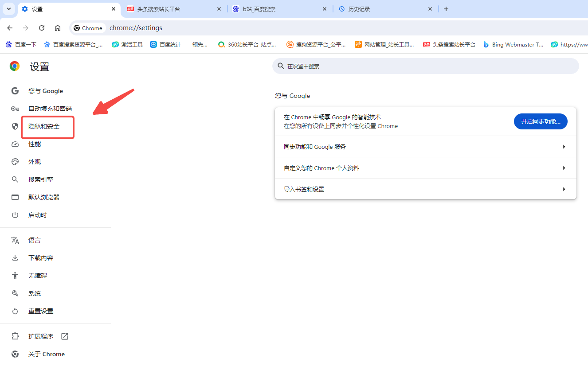Open 下载内容 settings
Image resolution: width=588 pixels, height=370 pixels.
pyautogui.click(x=41, y=258)
